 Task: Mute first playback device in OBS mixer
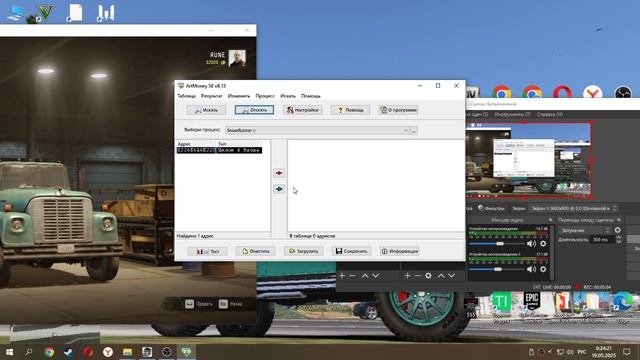click(x=531, y=244)
